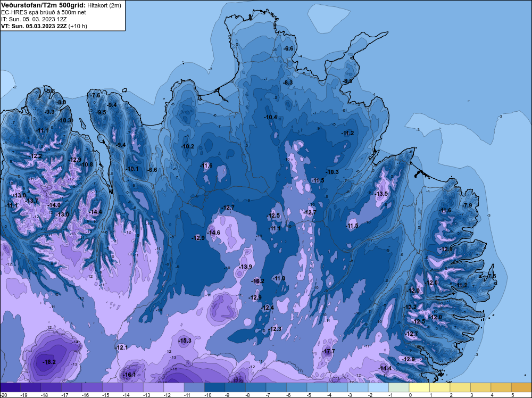This screenshot has height=398, width=532.
Task: Click the map title 'Veðurstofan/T2m 500grid'
Action: coord(43,5)
